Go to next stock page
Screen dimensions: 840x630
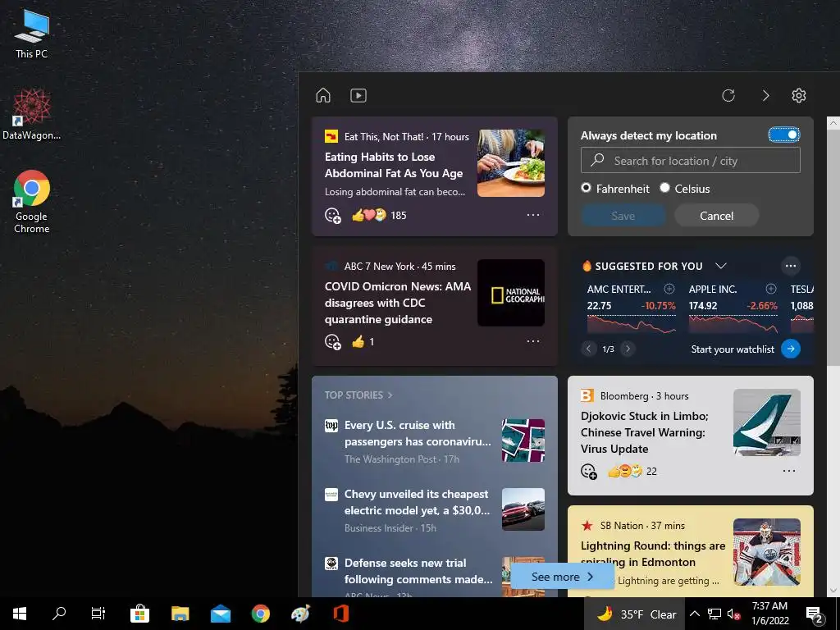(628, 349)
